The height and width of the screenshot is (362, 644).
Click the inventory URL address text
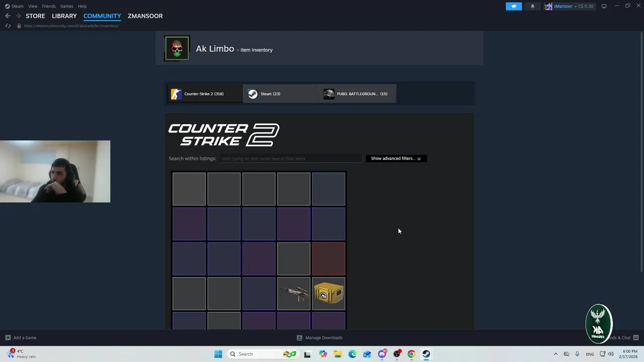pyautogui.click(x=71, y=26)
